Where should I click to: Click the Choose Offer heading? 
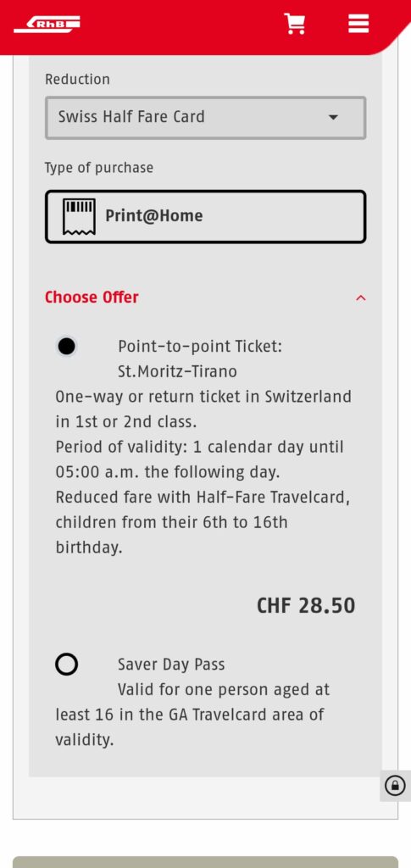tap(92, 298)
